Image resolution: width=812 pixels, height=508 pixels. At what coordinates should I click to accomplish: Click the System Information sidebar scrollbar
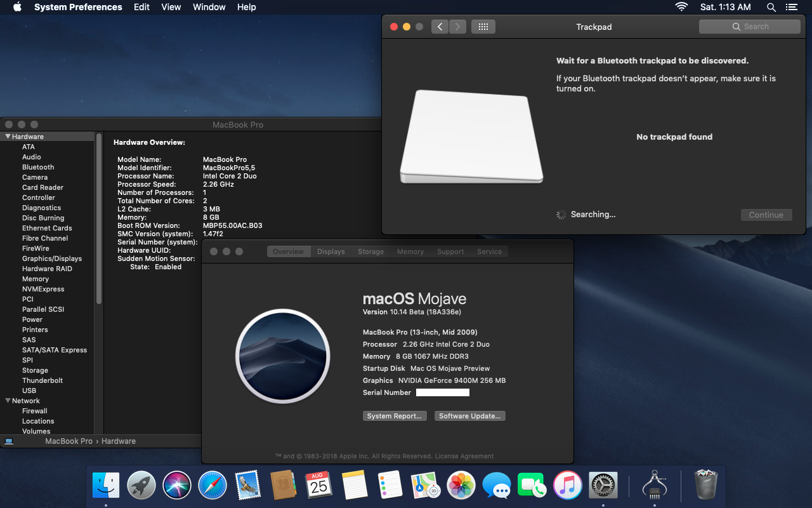98,218
